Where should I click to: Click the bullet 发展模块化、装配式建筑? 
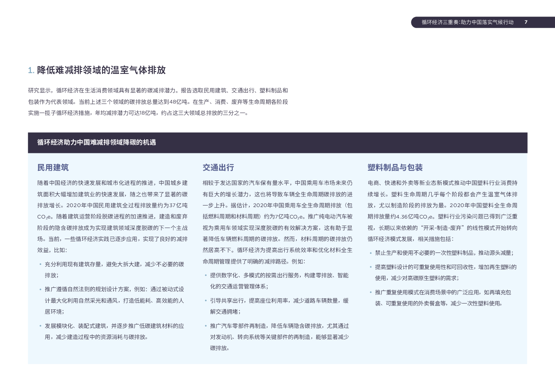point(114,331)
